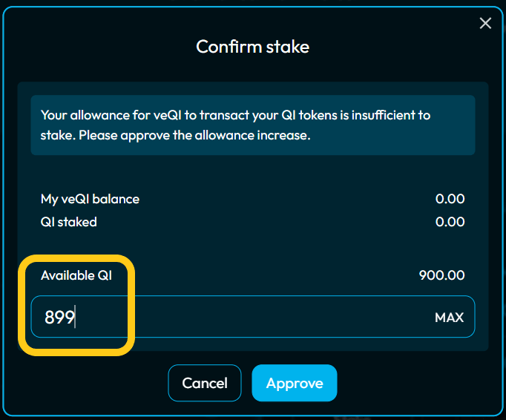Viewport: 506px width, 420px height.
Task: Click the 900.00 available QI amount
Action: pos(441,275)
